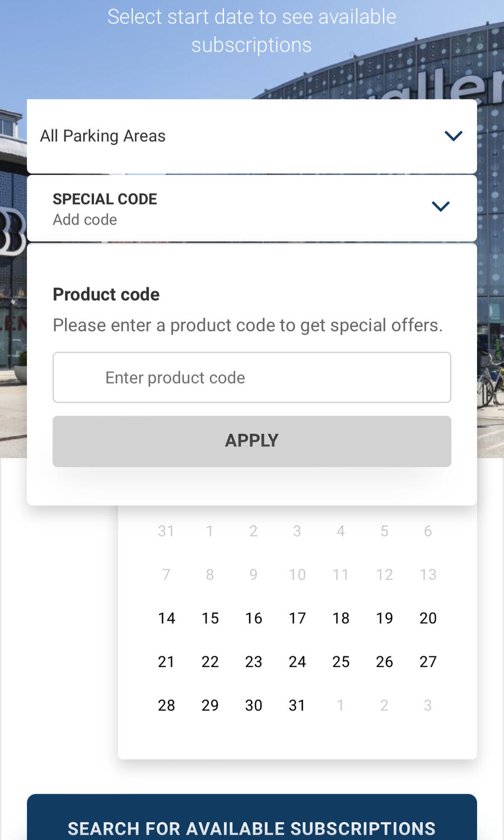Select date 14 in the calendar
Image resolution: width=504 pixels, height=840 pixels.
[x=166, y=618]
